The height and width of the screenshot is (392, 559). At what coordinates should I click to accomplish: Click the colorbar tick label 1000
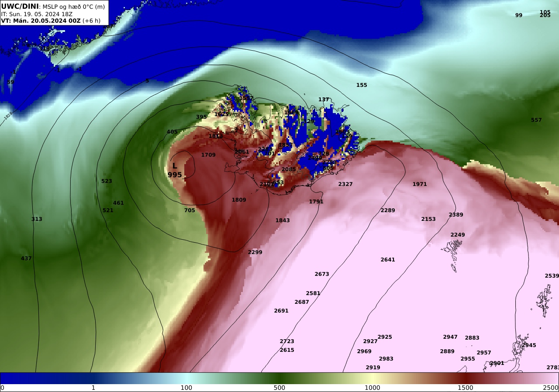[x=373, y=388]
